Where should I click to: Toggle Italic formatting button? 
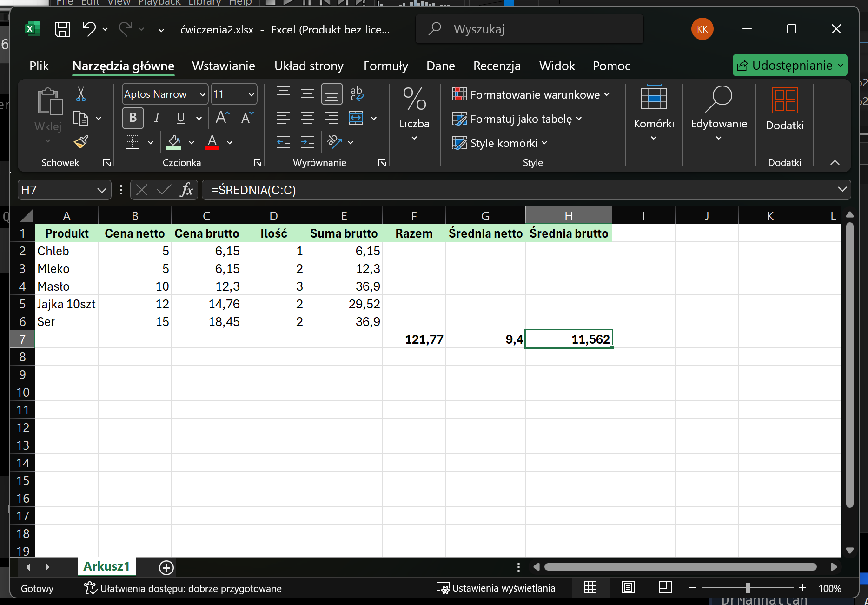tap(157, 118)
